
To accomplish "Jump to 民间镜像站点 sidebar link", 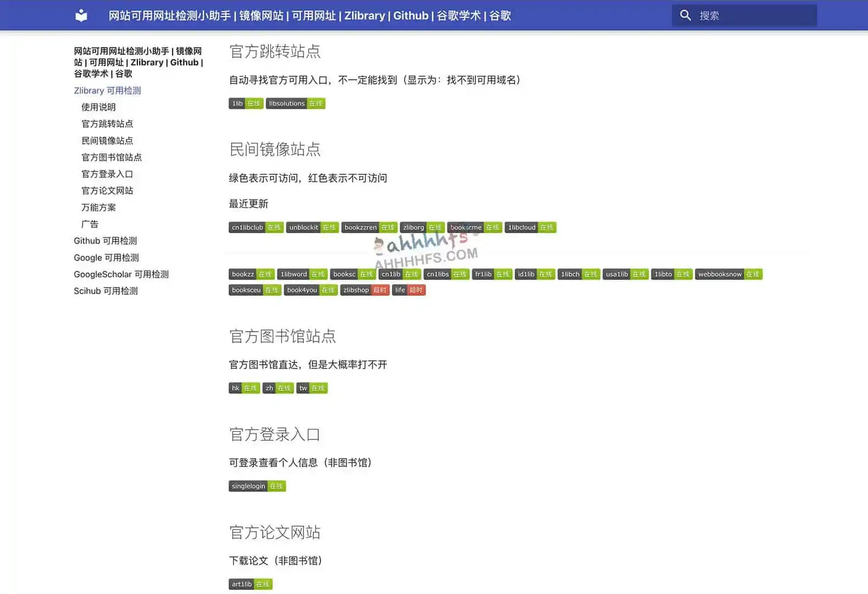I will click(x=107, y=141).
